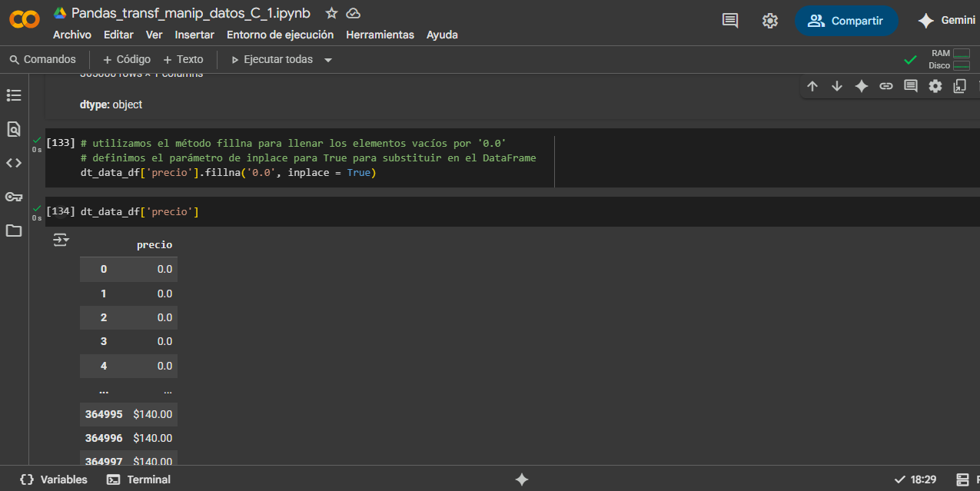Viewport: 980px width, 491px height.
Task: Run cell 134 via its bracket
Action: pos(61,211)
